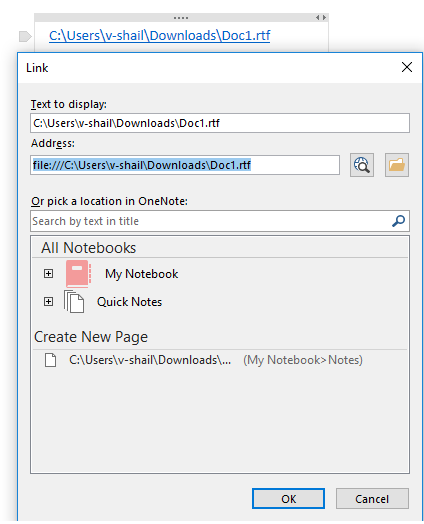Select My Notebook in the list
The height and width of the screenshot is (524, 424).
pos(141,274)
